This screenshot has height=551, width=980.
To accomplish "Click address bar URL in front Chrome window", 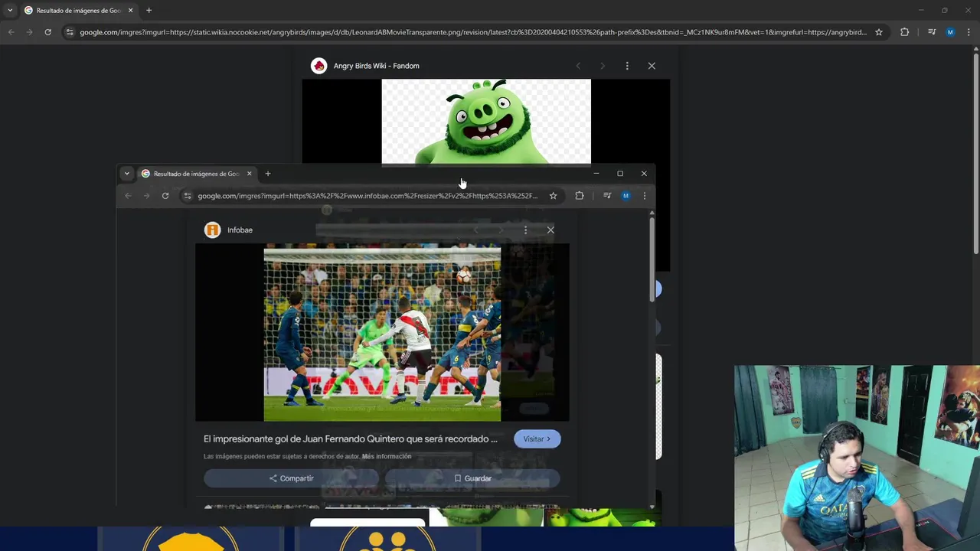I will tap(367, 196).
